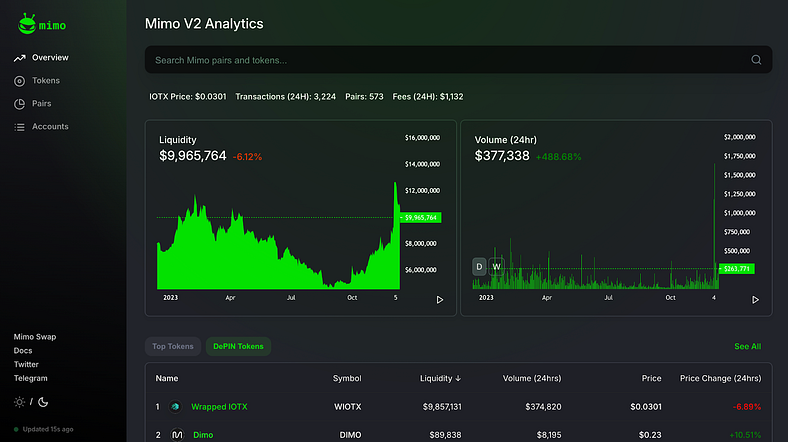Click the Updated 15s ago text
The image size is (788, 442).
tap(48, 429)
